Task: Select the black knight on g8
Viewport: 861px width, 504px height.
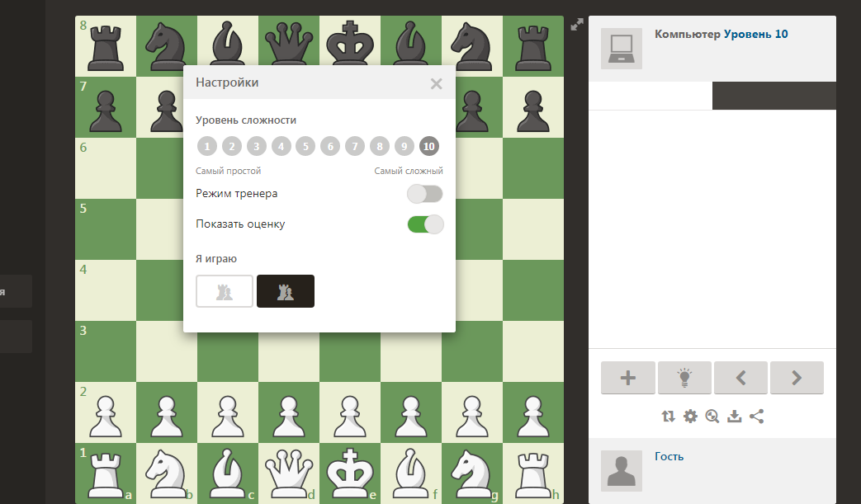Action: [471, 46]
